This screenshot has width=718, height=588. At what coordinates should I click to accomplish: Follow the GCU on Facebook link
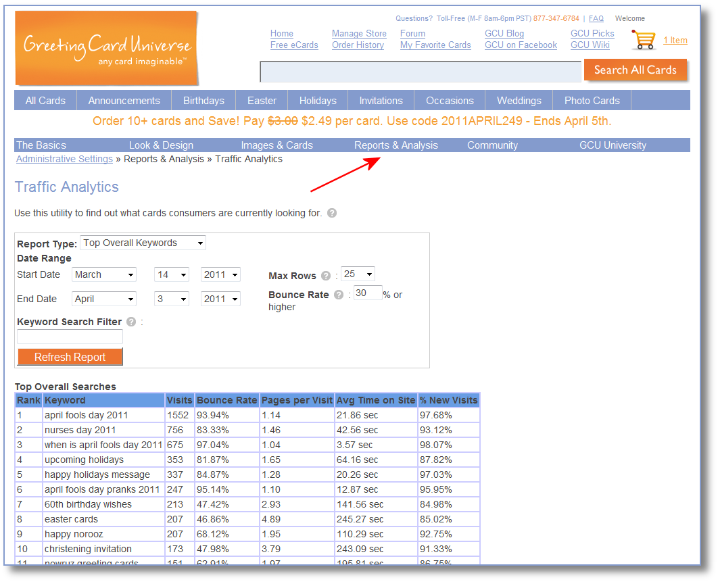521,45
